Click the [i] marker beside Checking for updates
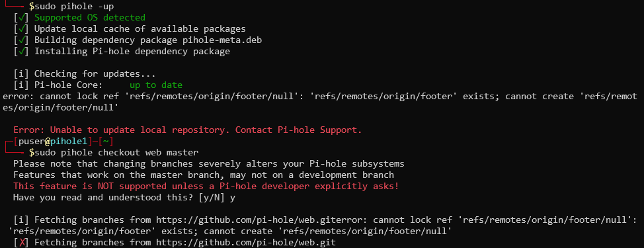644x248 pixels. (x=21, y=74)
